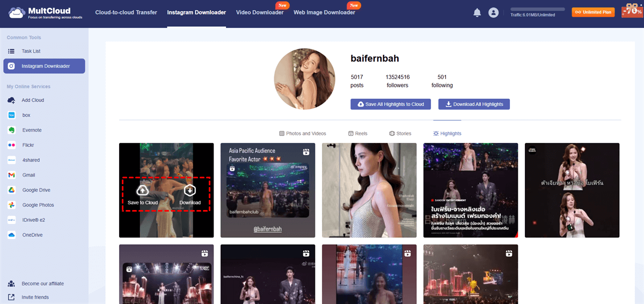Click the Add Cloud icon

click(x=11, y=100)
